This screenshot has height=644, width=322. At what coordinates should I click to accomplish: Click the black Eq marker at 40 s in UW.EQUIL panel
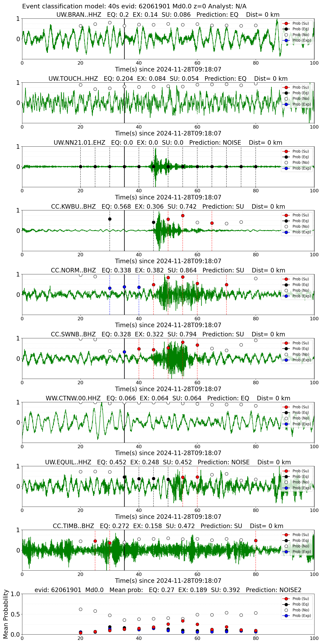click(x=139, y=479)
